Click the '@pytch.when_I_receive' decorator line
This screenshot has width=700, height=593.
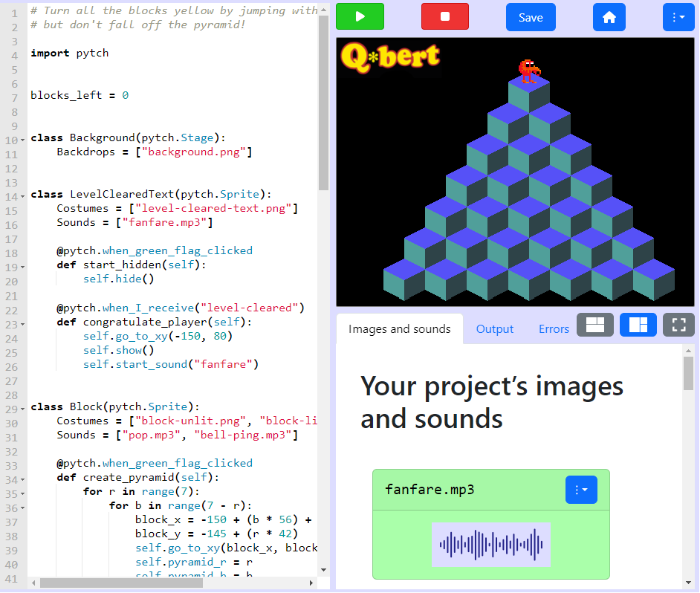181,308
